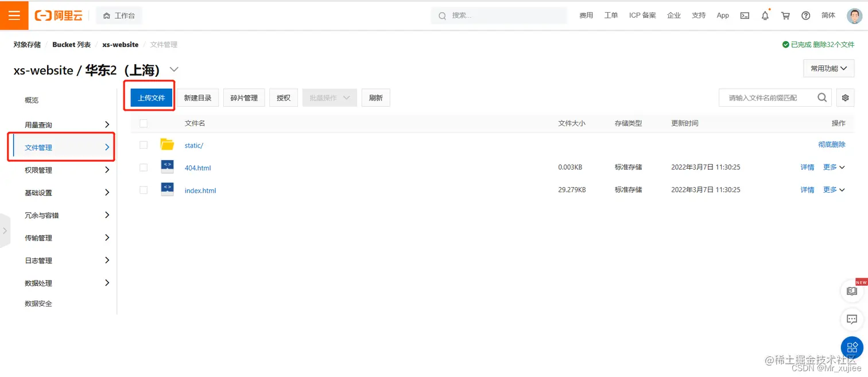
Task: Select 概览 in the sidebar
Action: [32, 100]
